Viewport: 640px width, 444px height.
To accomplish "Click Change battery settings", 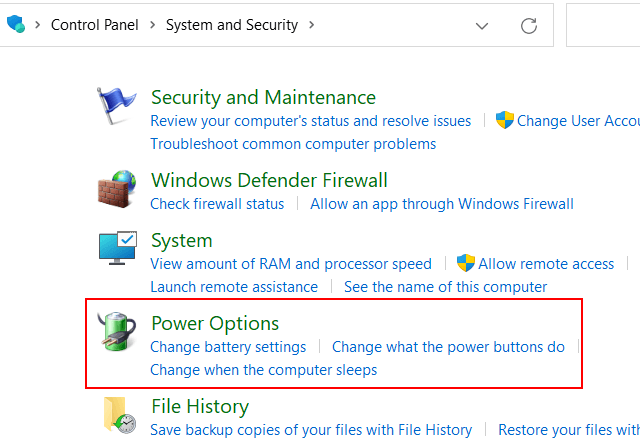I will point(228,346).
